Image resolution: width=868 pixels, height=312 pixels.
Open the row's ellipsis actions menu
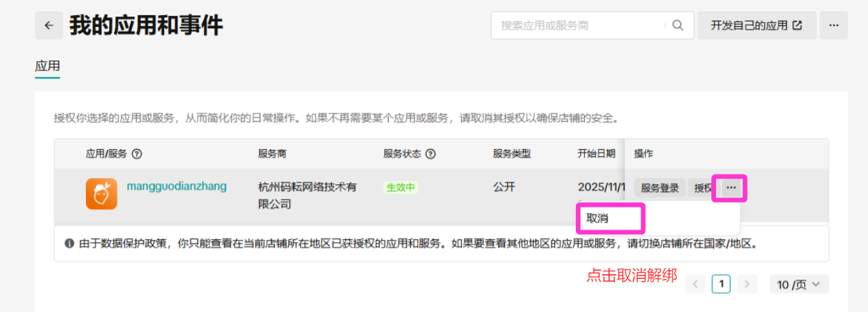point(731,188)
